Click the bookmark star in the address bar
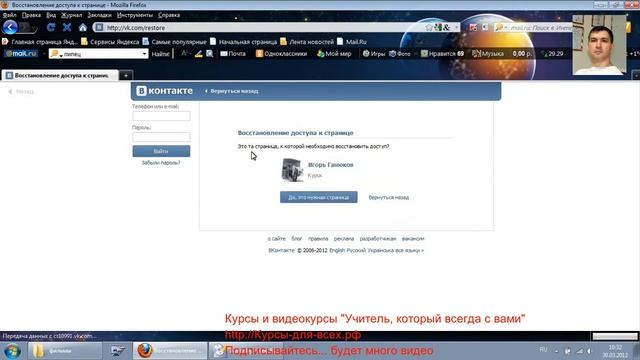Viewport: 640px width, 360px height. coord(429,27)
